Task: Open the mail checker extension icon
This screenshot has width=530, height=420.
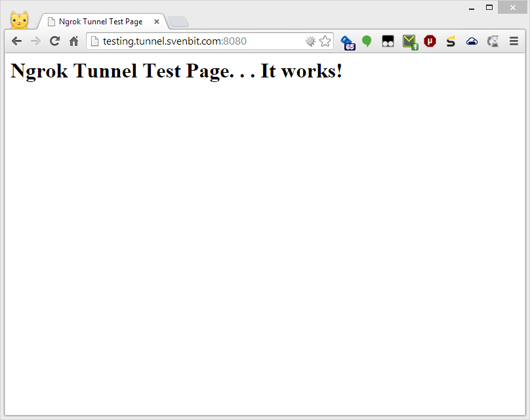Action: pyautogui.click(x=411, y=42)
